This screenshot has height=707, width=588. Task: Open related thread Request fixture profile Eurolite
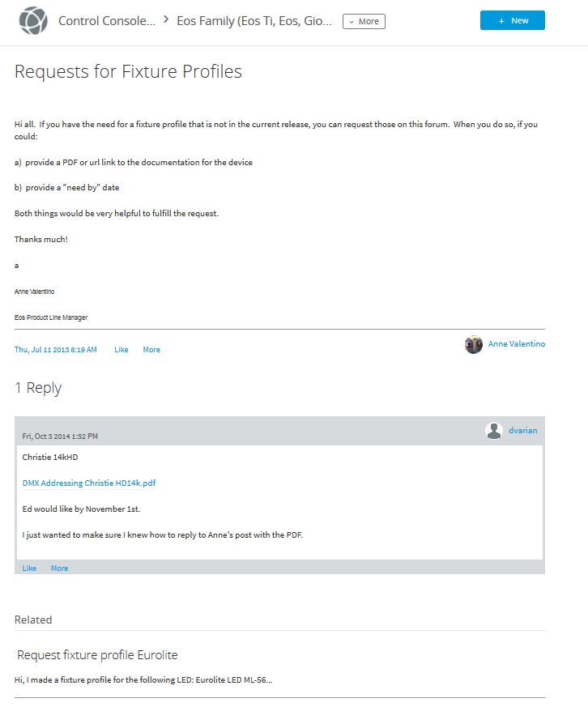point(97,654)
